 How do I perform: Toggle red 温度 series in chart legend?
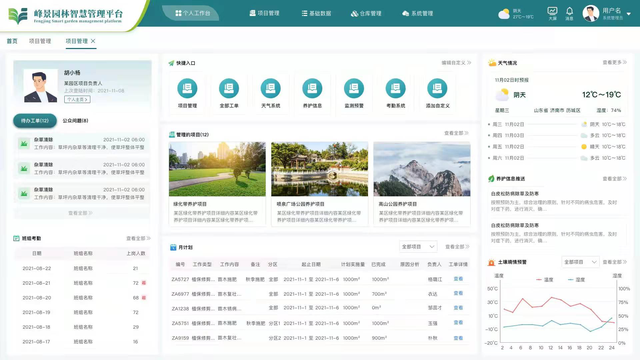click(544, 280)
